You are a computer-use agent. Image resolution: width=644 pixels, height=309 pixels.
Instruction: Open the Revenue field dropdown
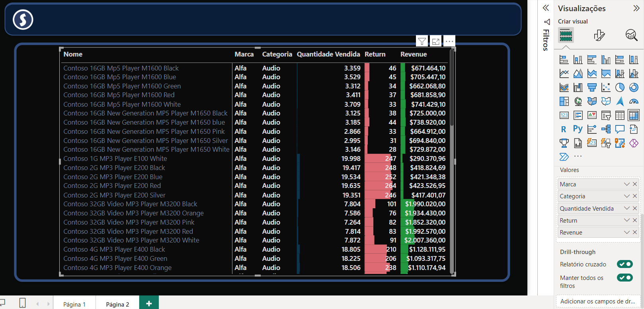point(627,232)
